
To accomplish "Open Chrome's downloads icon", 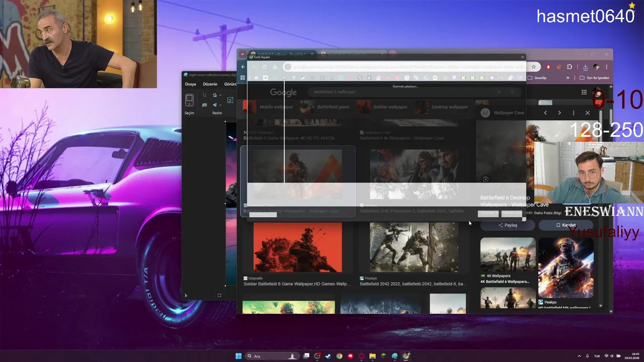I will pos(585,67).
